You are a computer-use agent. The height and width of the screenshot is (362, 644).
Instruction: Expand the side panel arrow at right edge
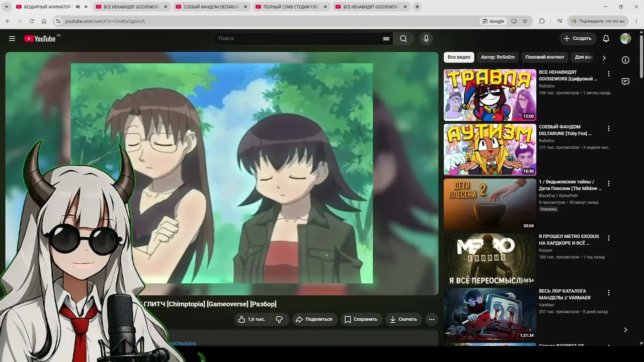pos(625,330)
